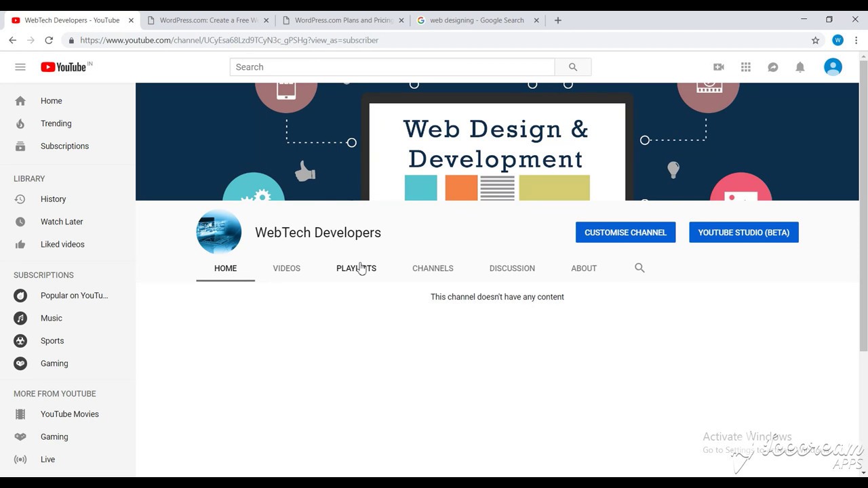This screenshot has height=488, width=868.
Task: Open the messages share icon
Action: point(773,67)
